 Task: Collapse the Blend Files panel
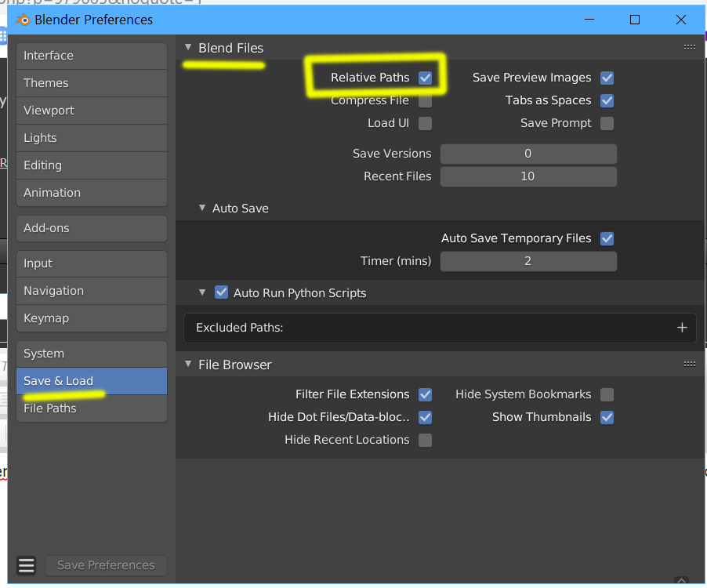click(188, 48)
